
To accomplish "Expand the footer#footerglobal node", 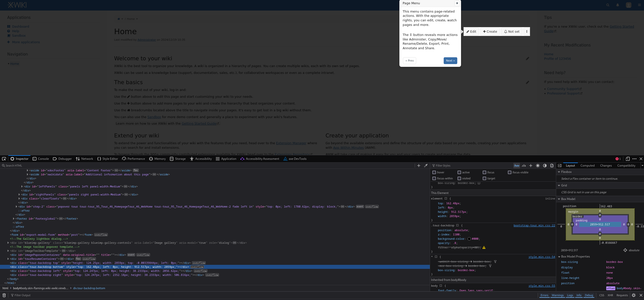I will [x=14, y=219].
